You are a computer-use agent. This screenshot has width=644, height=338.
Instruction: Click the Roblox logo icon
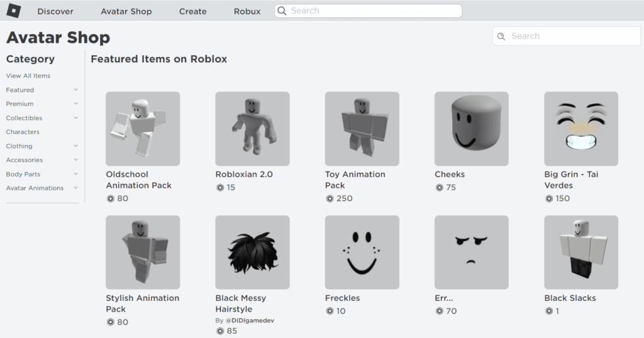(14, 11)
